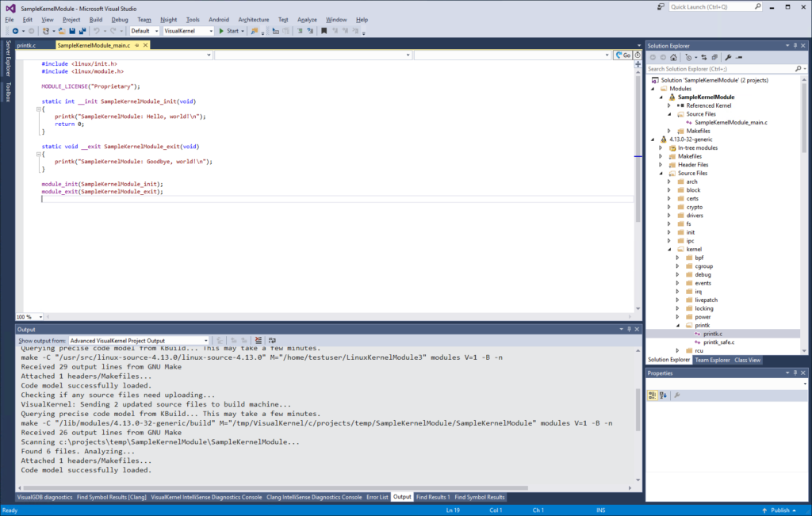Open the Default configuration dropdown

[x=144, y=31]
